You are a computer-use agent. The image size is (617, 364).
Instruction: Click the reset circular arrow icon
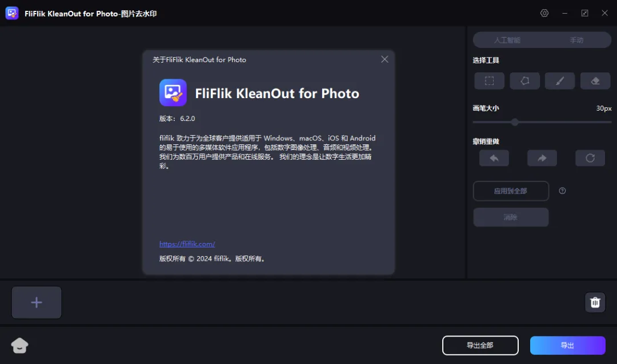(590, 158)
